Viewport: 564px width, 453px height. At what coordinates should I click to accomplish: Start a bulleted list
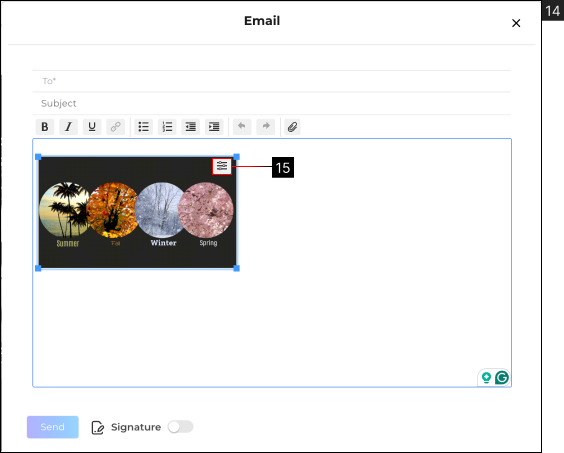[144, 127]
